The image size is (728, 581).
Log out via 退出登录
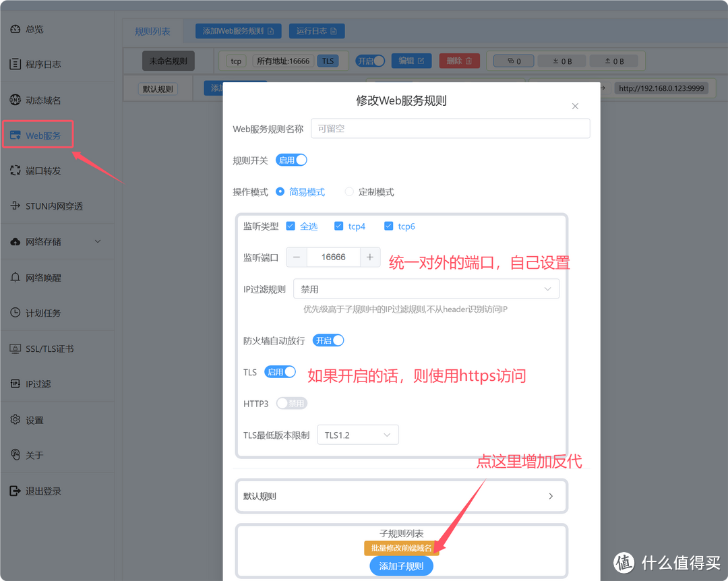coord(42,491)
